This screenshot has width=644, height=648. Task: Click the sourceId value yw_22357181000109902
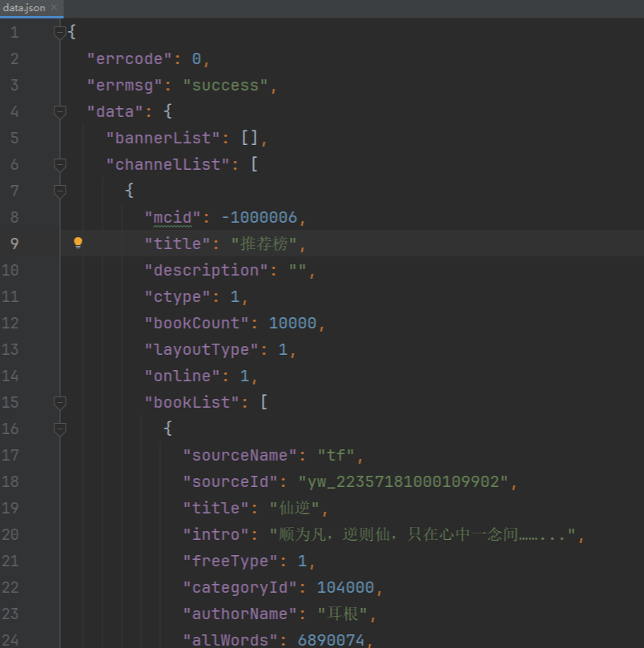(404, 482)
